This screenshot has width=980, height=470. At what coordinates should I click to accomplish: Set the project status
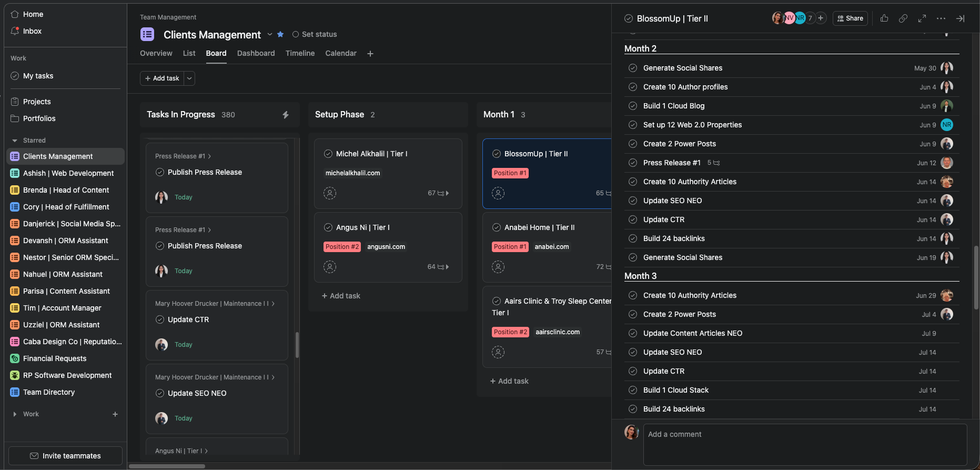[x=315, y=34]
